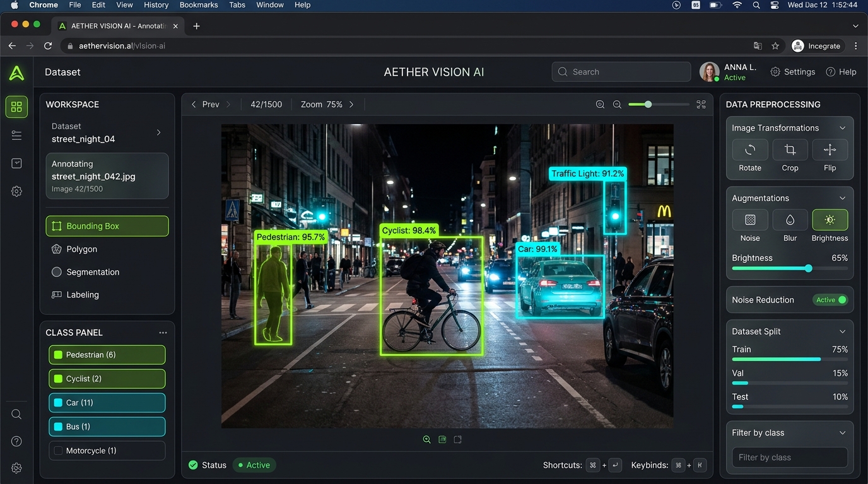Select the Rotate transformation tool

point(750,150)
